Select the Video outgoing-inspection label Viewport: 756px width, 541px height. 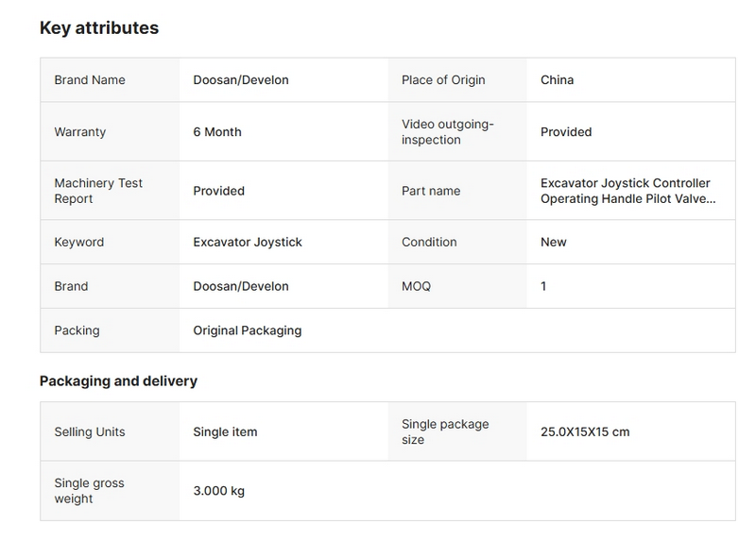point(448,132)
